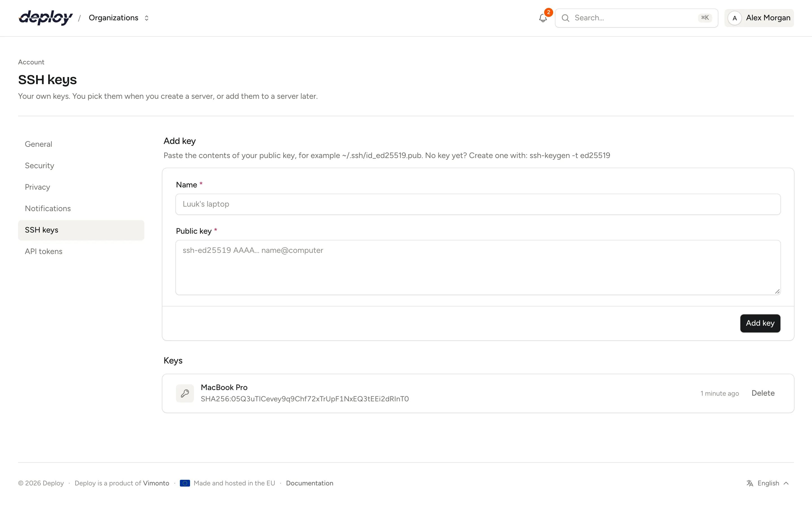Open the Privacy section
Viewport: 812px width, 508px height.
(x=81, y=187)
